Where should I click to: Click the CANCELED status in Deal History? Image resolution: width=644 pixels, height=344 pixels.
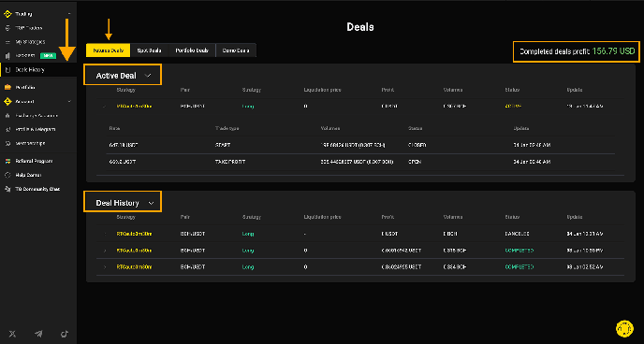pyautogui.click(x=517, y=234)
